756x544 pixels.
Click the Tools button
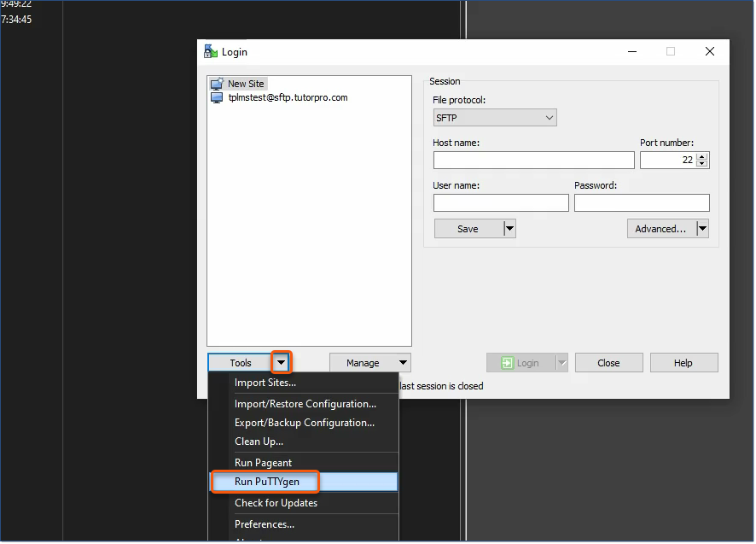pos(240,364)
